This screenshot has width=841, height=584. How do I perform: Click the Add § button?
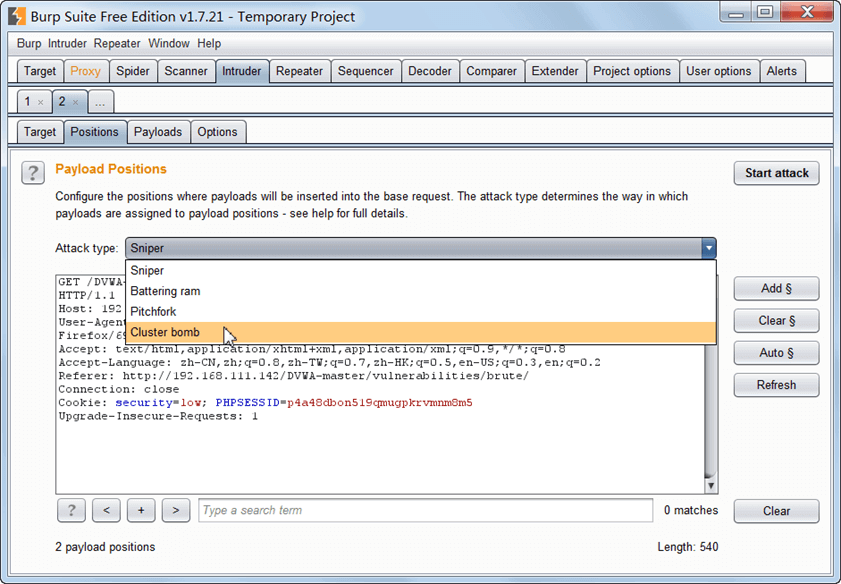pyautogui.click(x=777, y=289)
